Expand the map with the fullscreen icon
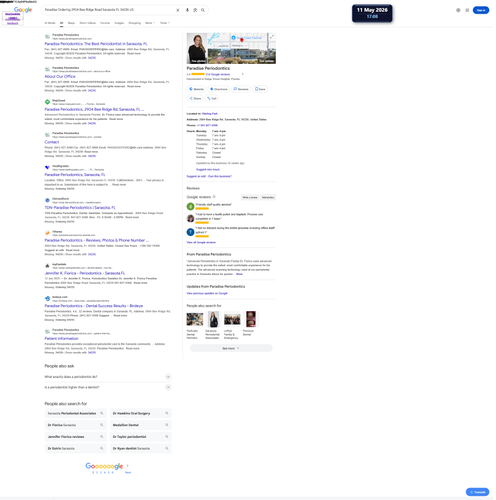Screen dimensions: 496x500 [272, 37]
